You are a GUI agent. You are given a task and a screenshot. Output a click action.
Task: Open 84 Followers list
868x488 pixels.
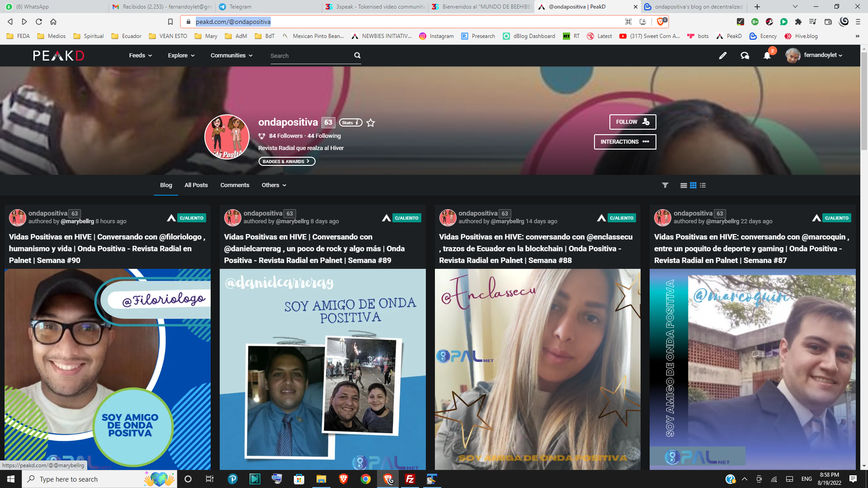click(x=286, y=136)
